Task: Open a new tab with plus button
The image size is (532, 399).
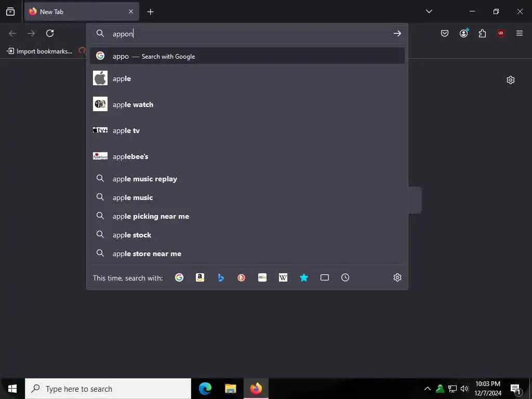Action: coord(150,12)
